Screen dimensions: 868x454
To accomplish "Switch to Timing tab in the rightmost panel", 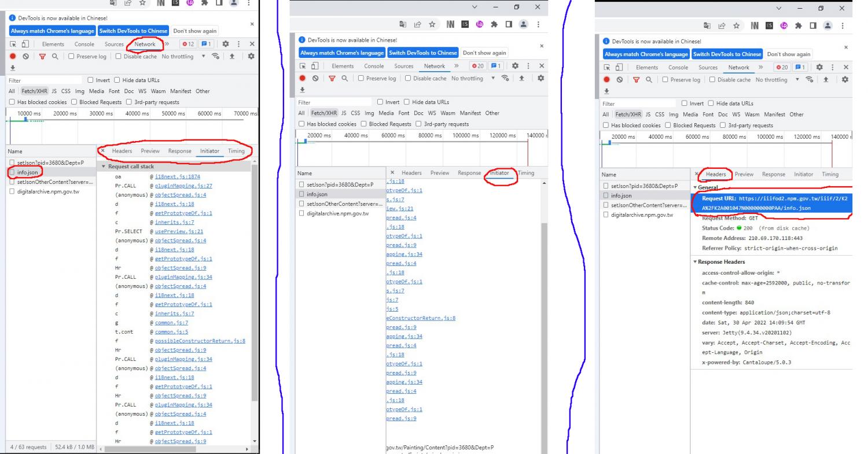I will click(x=829, y=174).
